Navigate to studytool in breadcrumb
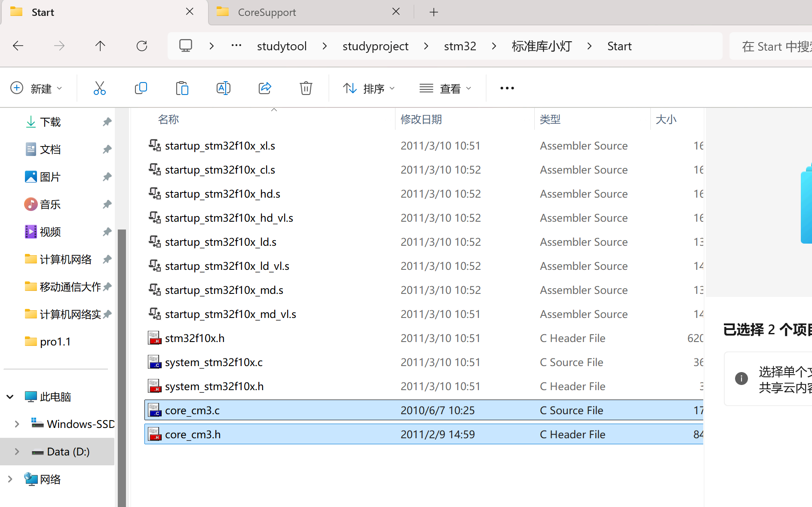 (x=282, y=46)
